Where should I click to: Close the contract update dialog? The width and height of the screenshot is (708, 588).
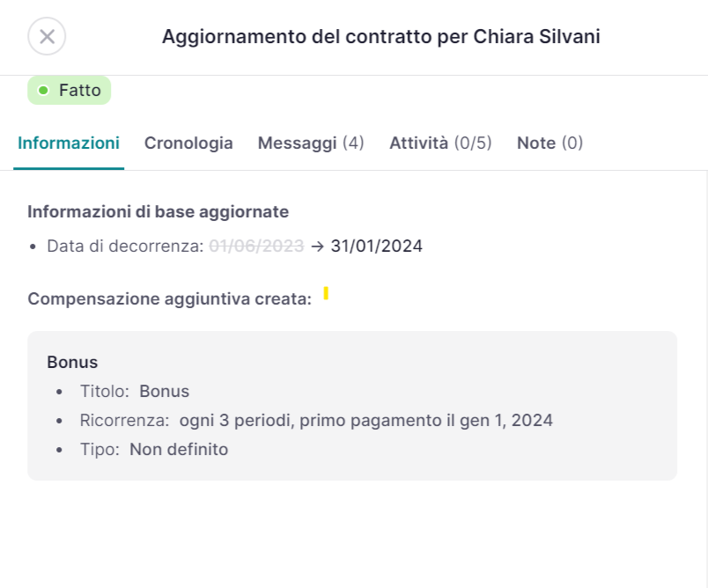pyautogui.click(x=47, y=36)
